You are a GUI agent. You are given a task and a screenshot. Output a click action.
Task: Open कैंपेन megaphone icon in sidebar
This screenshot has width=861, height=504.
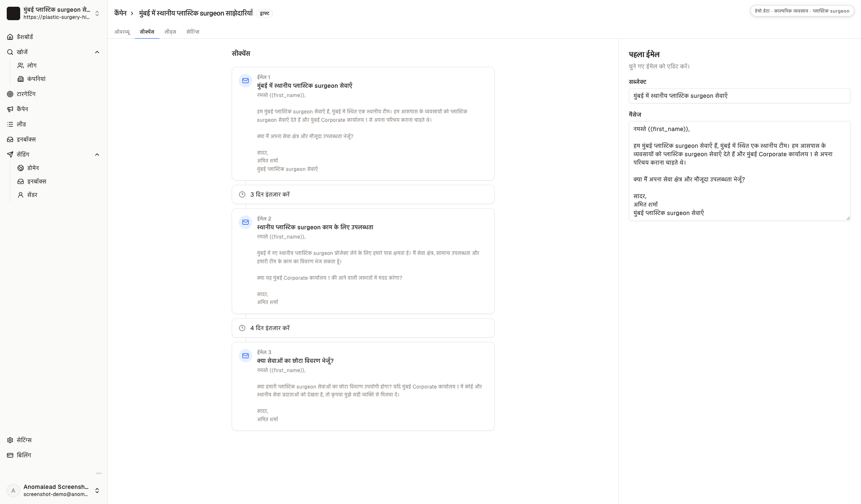point(10,109)
